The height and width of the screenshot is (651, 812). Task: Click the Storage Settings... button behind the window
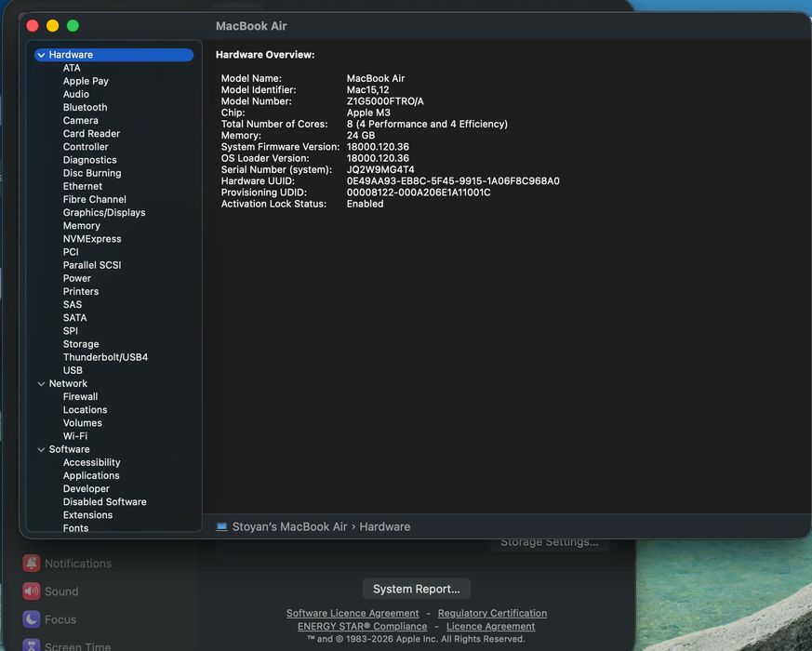click(x=550, y=543)
